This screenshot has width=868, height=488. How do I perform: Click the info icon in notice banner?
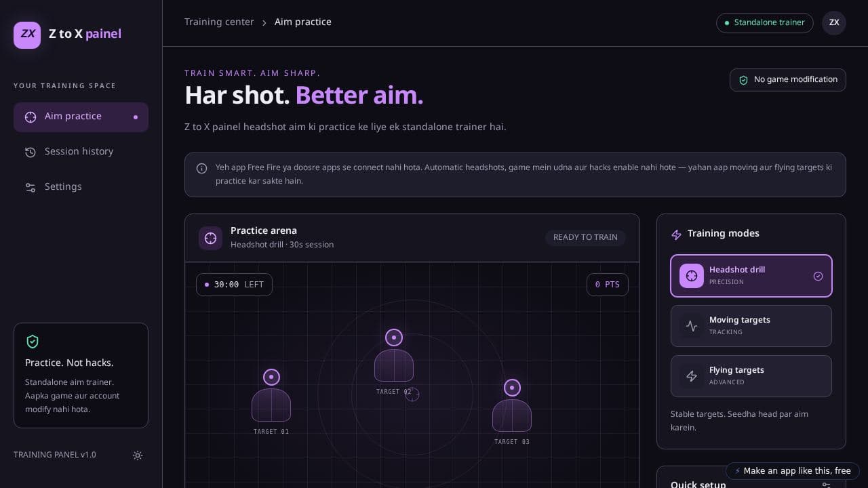coord(201,169)
